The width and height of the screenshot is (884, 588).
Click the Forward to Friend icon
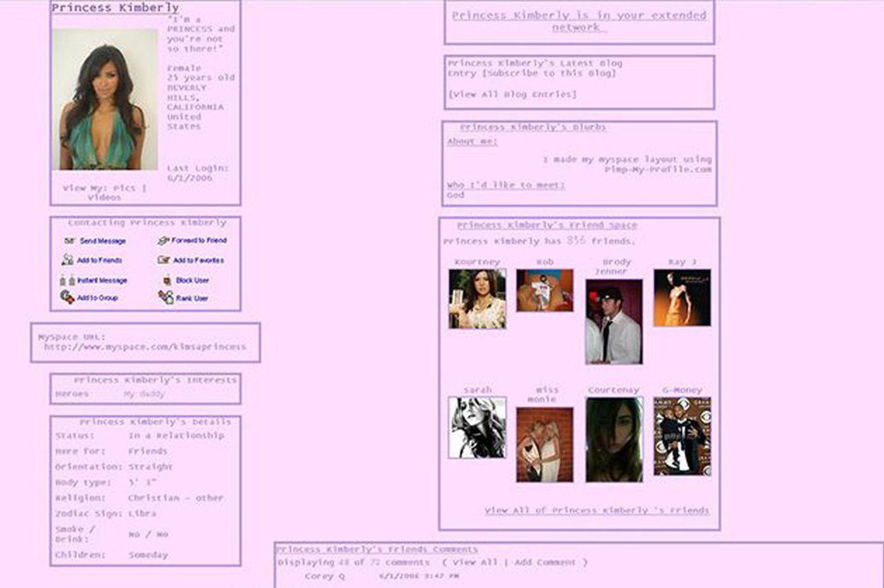pos(164,240)
